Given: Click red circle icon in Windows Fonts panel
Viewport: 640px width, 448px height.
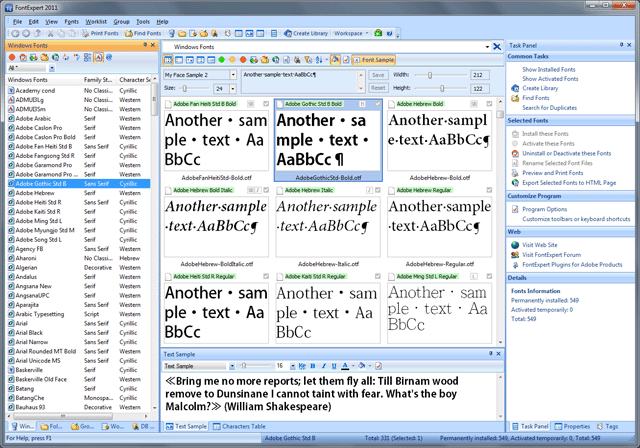Looking at the screenshot, I should click(12, 58).
